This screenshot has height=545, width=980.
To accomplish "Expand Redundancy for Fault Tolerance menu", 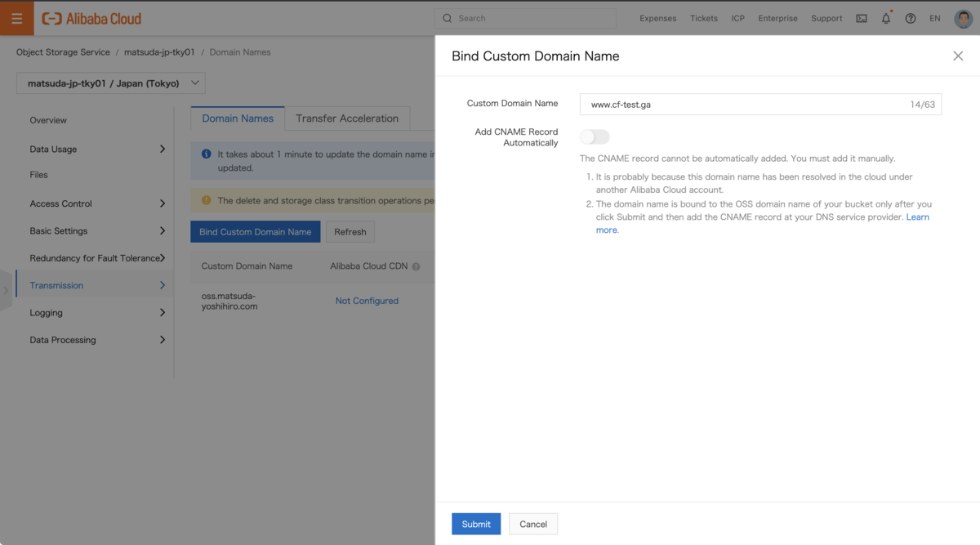I will pyautogui.click(x=97, y=258).
